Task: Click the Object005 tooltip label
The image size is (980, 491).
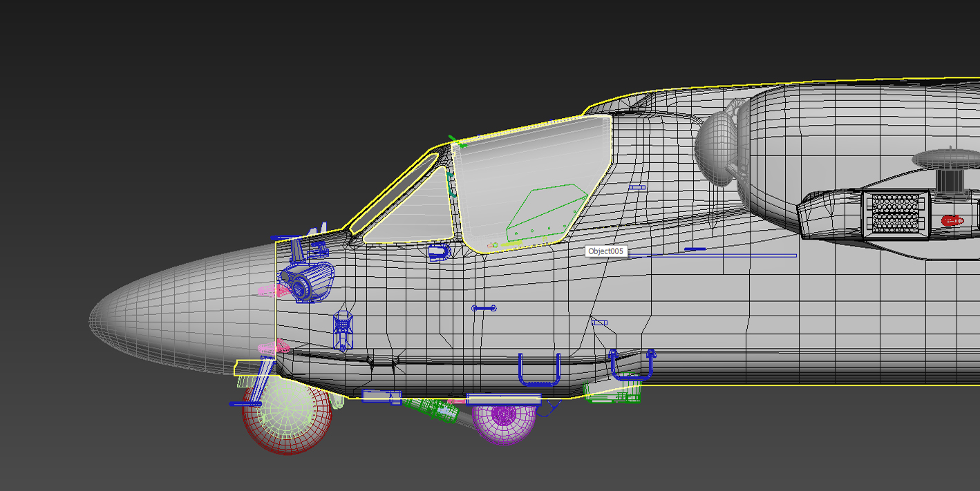Action: point(607,251)
